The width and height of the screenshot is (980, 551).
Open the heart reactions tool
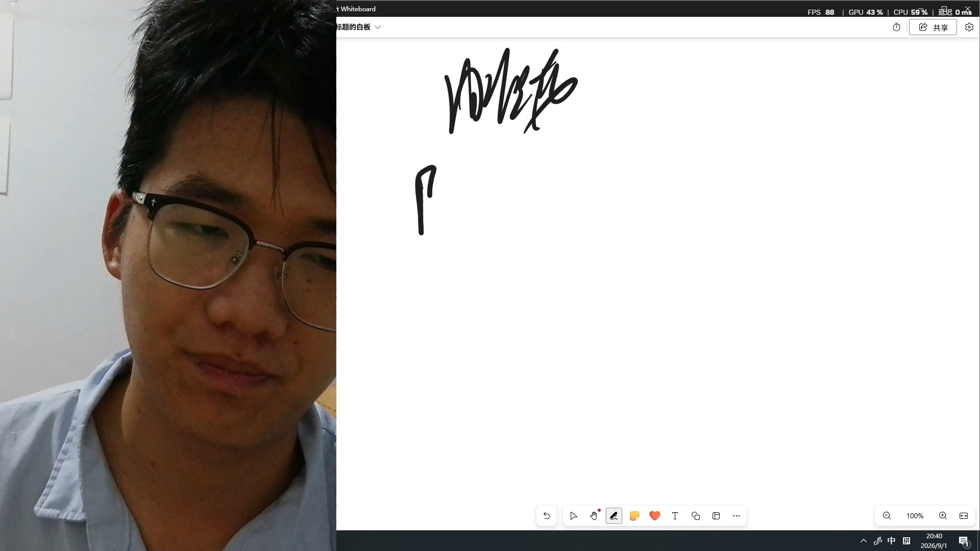pos(655,516)
